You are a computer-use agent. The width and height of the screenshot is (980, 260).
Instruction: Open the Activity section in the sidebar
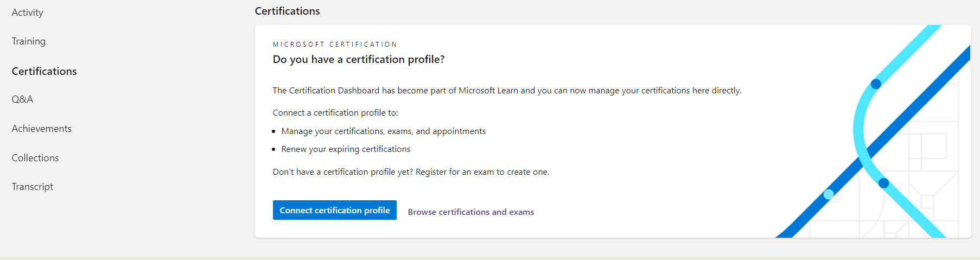(27, 12)
